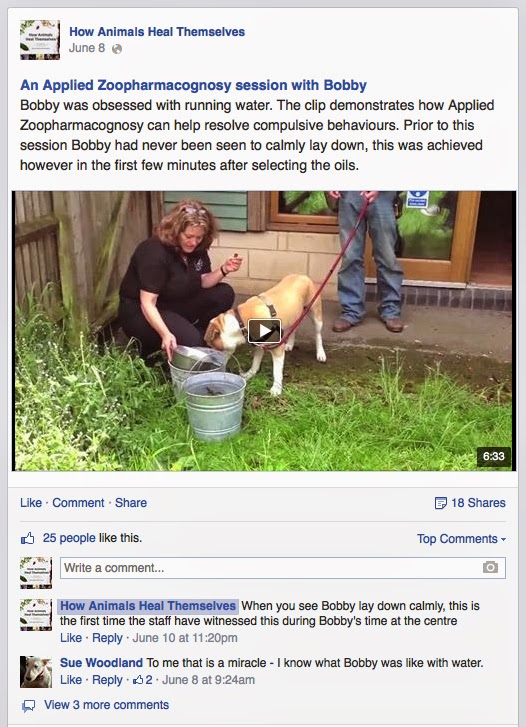526x727 pixels.
Task: Reply to Sue Woodland's comment
Action: pyautogui.click(x=107, y=680)
